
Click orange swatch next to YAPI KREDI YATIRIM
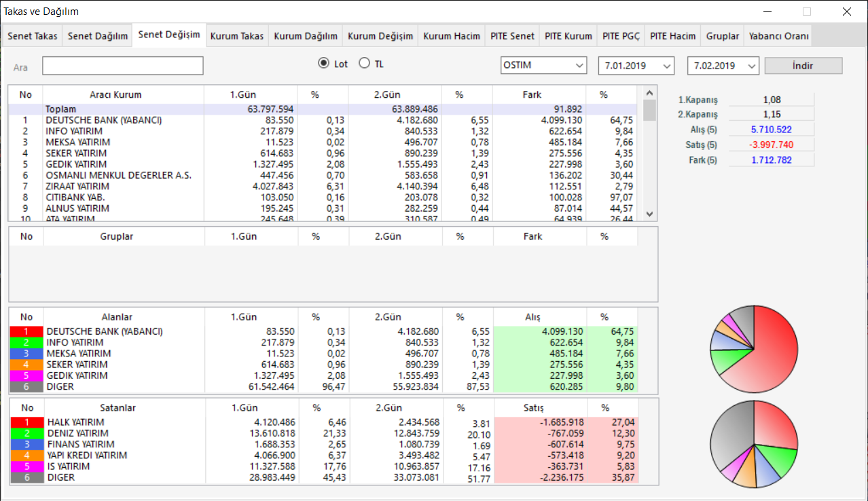pyautogui.click(x=26, y=456)
